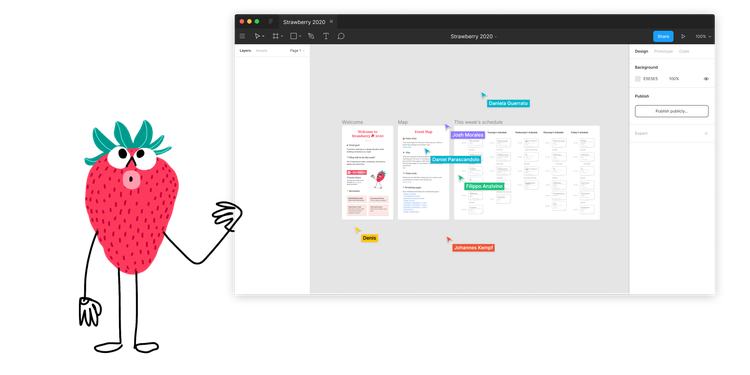Open the Strawberry 2020 title dropdown
This screenshot has width=750, height=375.
pos(474,36)
